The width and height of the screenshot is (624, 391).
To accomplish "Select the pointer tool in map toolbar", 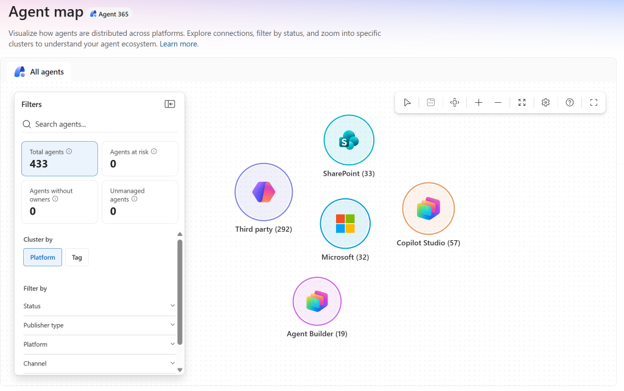I will [x=407, y=103].
